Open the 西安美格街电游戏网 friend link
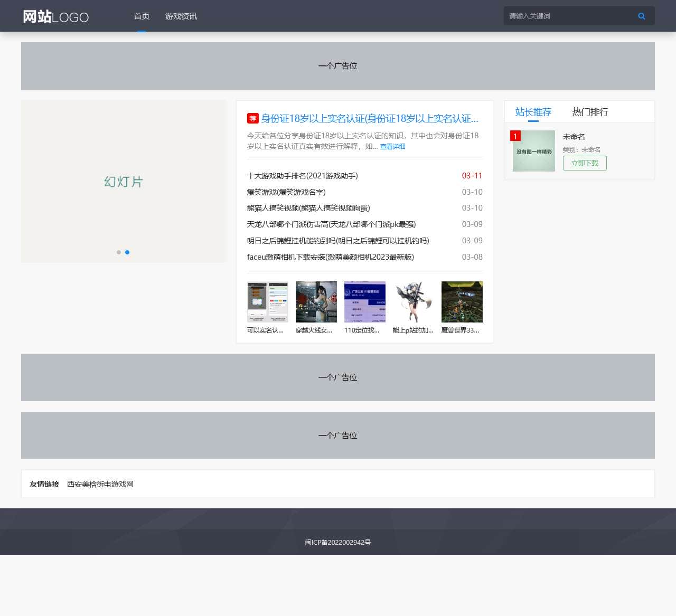The height and width of the screenshot is (616, 676). [100, 484]
